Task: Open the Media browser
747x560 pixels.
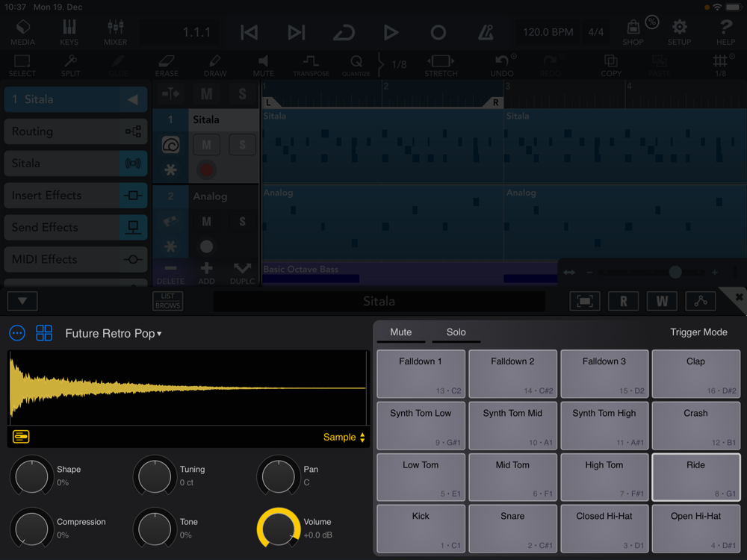Action: pyautogui.click(x=23, y=32)
